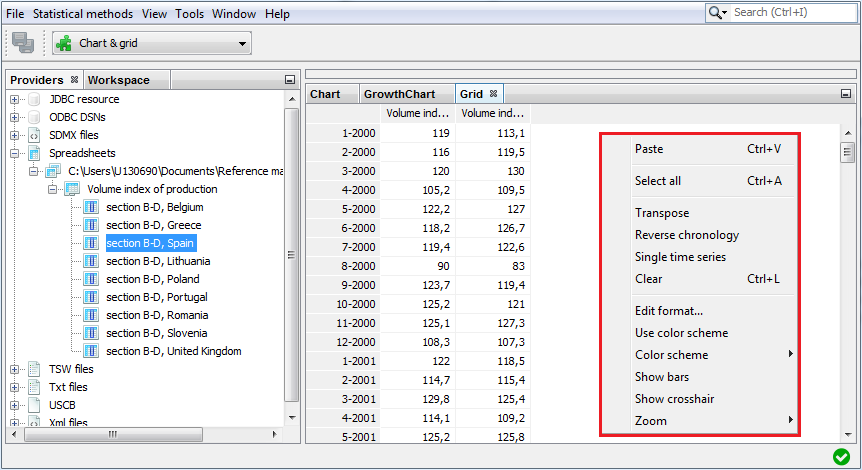Close the Grid tab with its x icon
862x470 pixels.
pyautogui.click(x=494, y=94)
